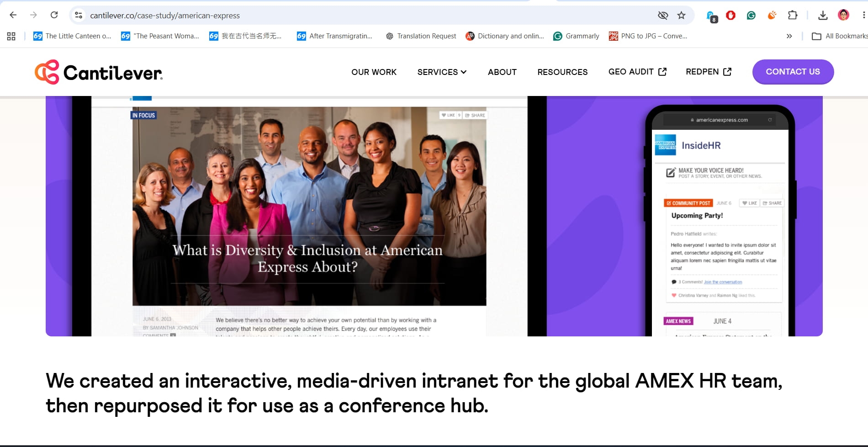
Task: Open The Peasant Woman bookmark
Action: 160,36
